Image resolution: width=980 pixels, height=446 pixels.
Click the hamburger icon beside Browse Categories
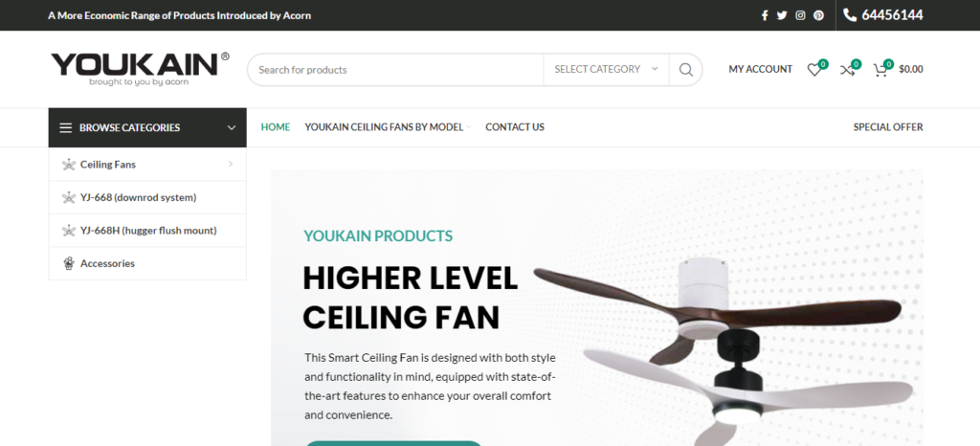(66, 127)
